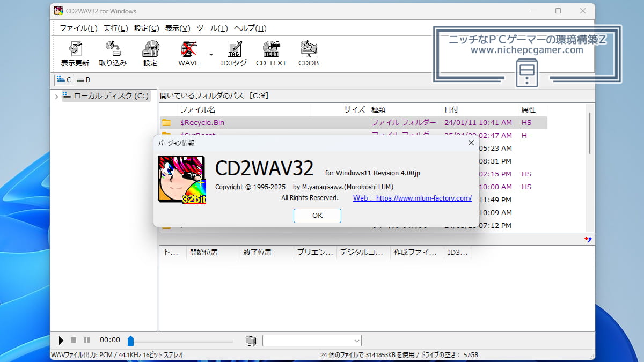
Task: Sort by サイズ column header
Action: (x=339, y=109)
